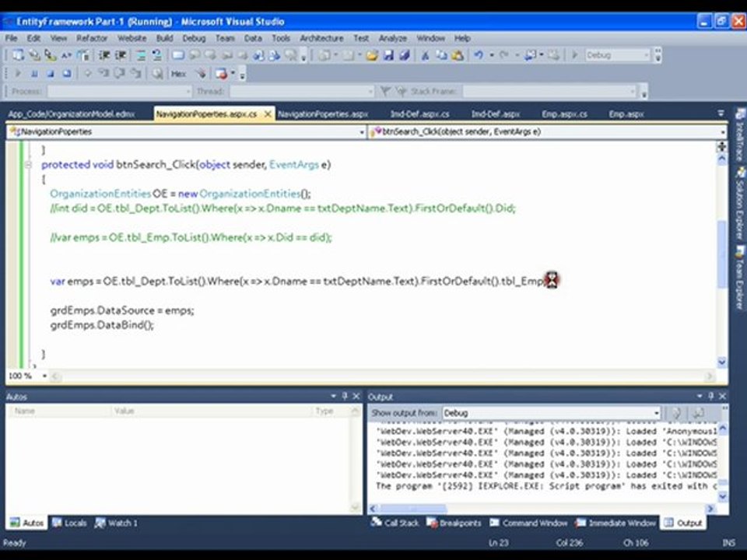Switch to NavigationPoperties.aspx tab
This screenshot has width=747, height=560.
tap(323, 114)
